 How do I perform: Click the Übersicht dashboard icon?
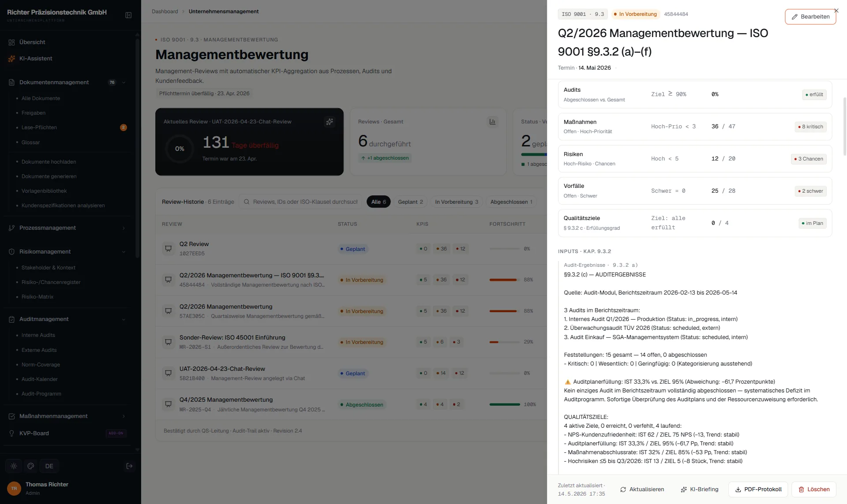[x=11, y=42]
